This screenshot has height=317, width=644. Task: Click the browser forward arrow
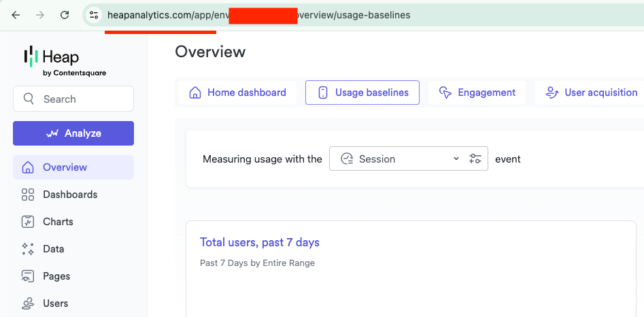(40, 15)
